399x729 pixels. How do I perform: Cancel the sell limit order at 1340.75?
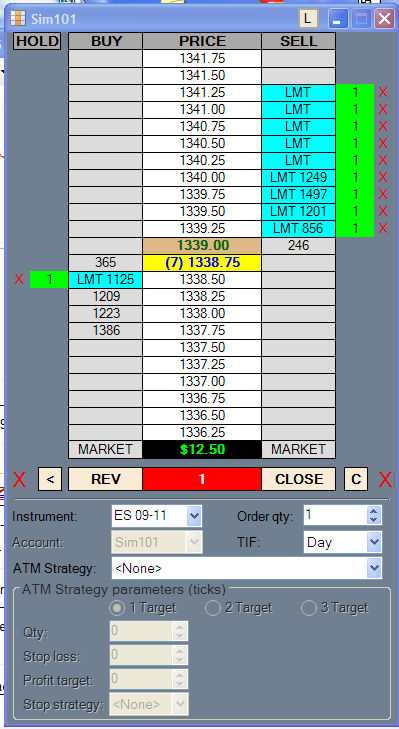[383, 126]
